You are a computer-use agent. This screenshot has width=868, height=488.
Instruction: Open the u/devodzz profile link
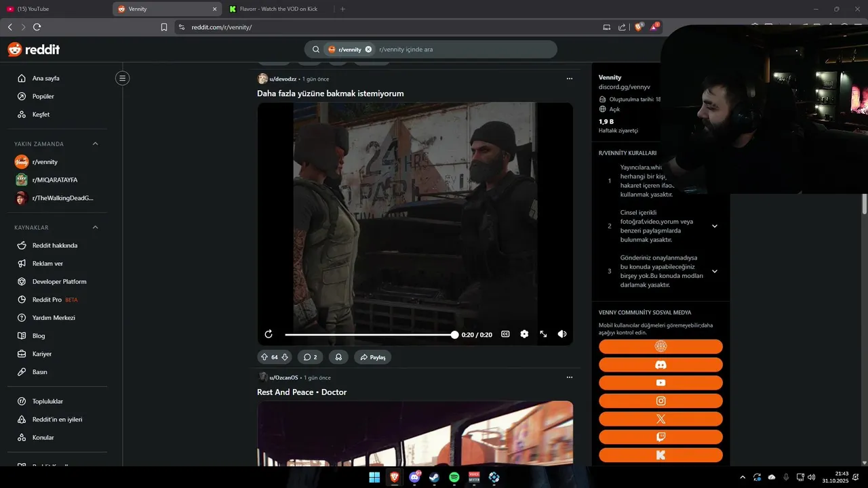coord(283,79)
